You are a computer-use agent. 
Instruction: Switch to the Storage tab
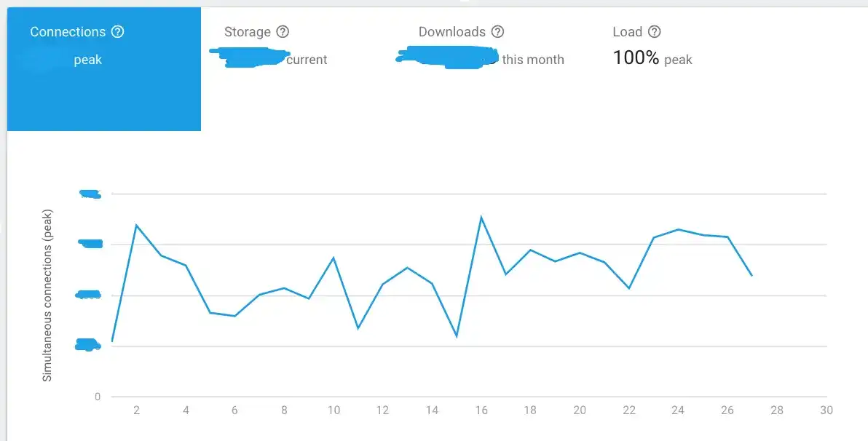point(298,69)
